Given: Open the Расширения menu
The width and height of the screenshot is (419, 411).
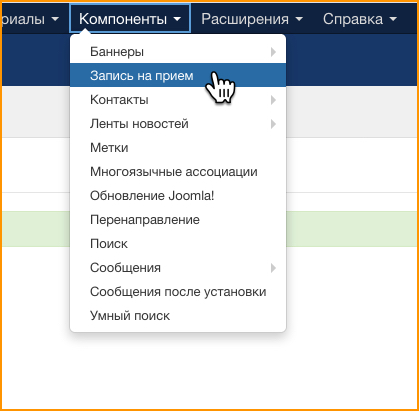Looking at the screenshot, I should point(252,19).
